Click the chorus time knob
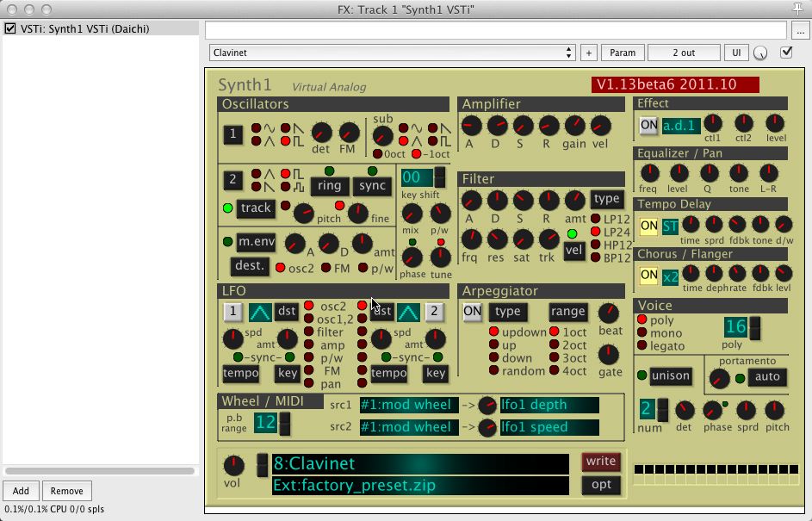Screen dimensions: 812x521 point(691,273)
